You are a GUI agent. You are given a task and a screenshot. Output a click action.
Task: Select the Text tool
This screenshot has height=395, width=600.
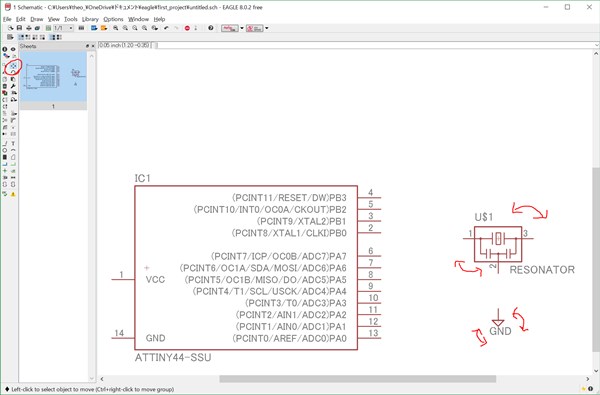coord(13,143)
